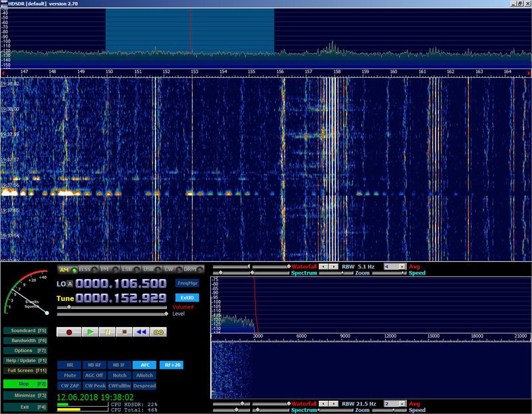Click the Stop playback square icon

(x=125, y=331)
